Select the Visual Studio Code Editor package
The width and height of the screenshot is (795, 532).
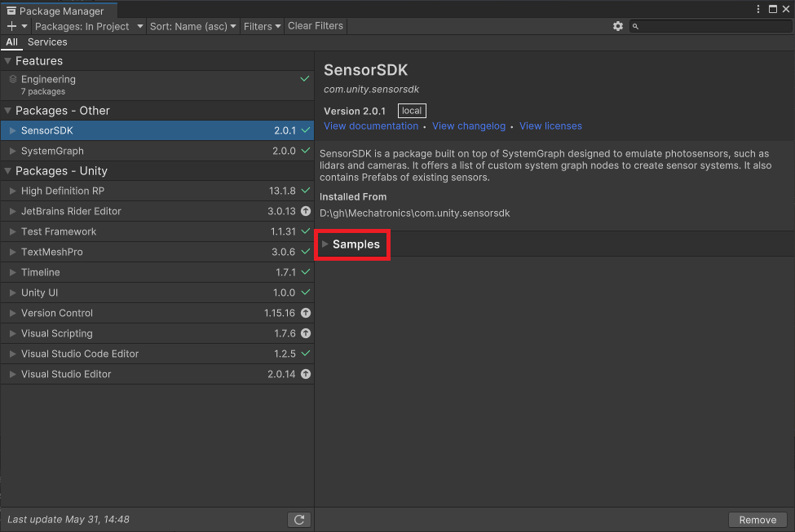(157, 354)
